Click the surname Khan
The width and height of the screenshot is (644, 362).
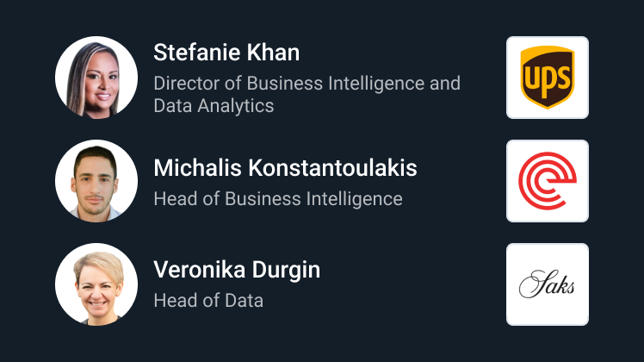tap(273, 53)
